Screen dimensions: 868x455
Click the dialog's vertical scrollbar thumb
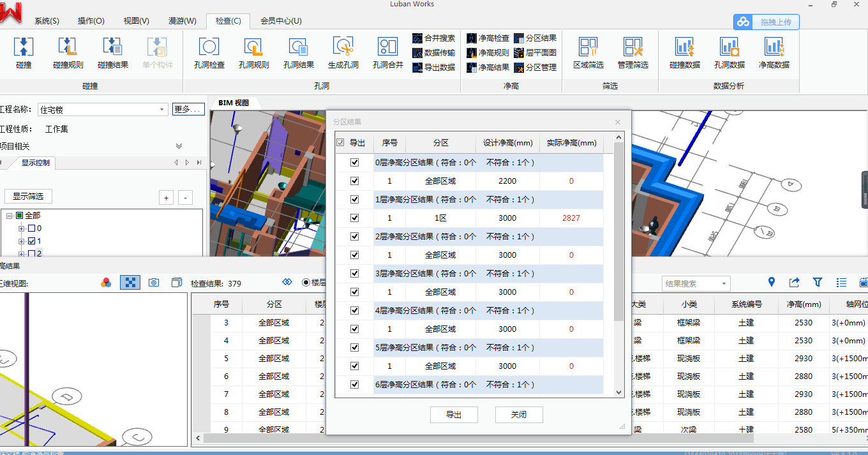618,232
